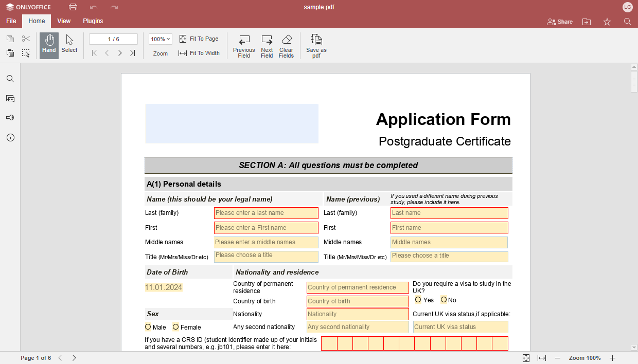The image size is (638, 364).
Task: Click the print icon in title bar
Action: [73, 7]
